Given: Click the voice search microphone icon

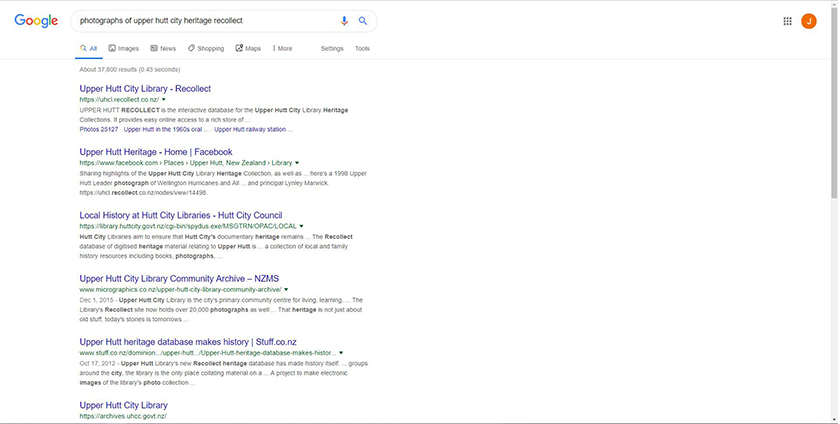Looking at the screenshot, I should pyautogui.click(x=345, y=20).
